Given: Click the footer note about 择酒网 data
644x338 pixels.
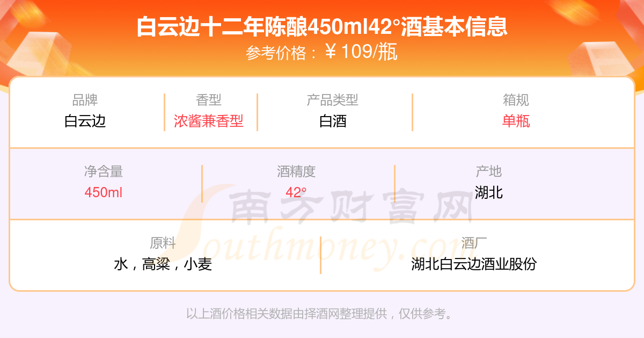Looking at the screenshot, I should 320,314.
